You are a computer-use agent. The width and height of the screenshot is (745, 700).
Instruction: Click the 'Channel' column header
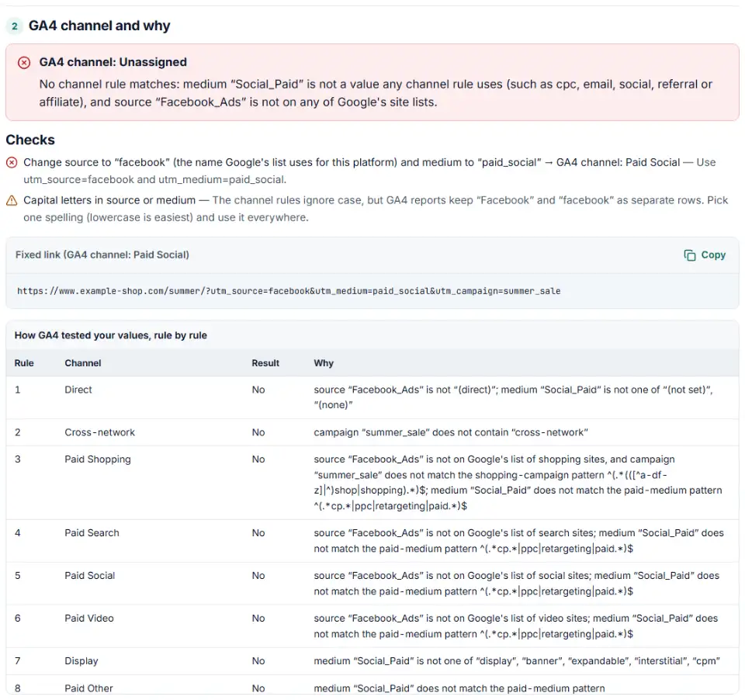coord(83,363)
